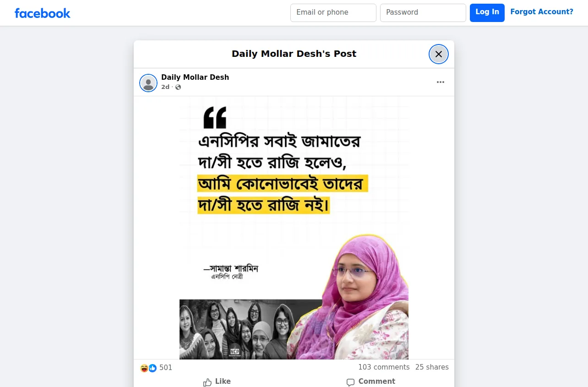This screenshot has width=588, height=387.
Task: Close the post dialog with X
Action: (x=439, y=54)
